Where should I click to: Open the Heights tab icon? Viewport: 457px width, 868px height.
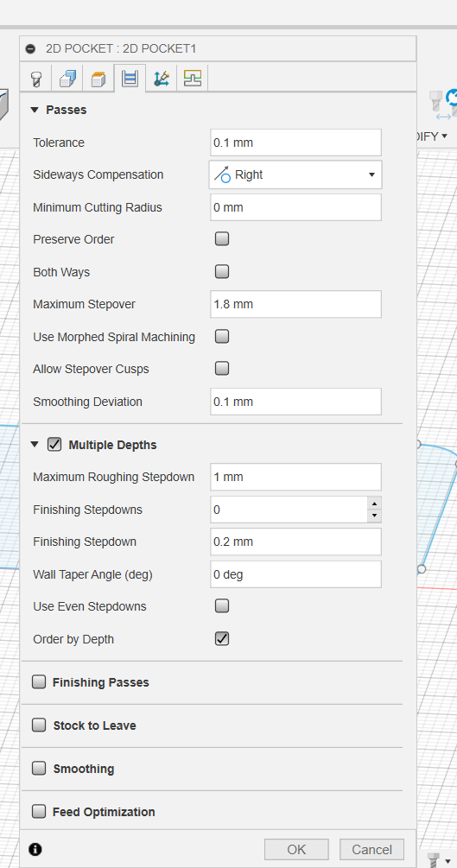(98, 79)
